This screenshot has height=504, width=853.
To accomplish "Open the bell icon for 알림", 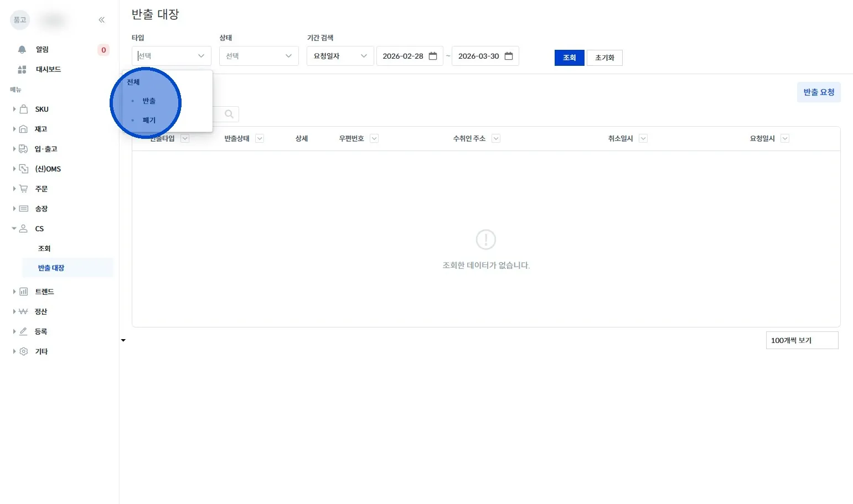I will click(22, 50).
